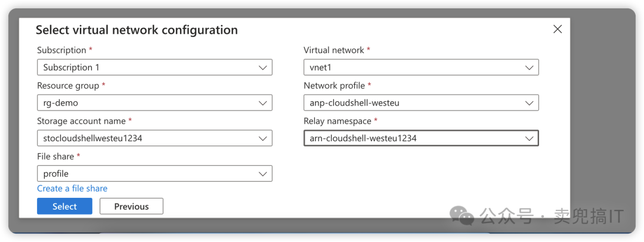
Task: Open the Relay namespace dropdown
Action: click(x=421, y=138)
